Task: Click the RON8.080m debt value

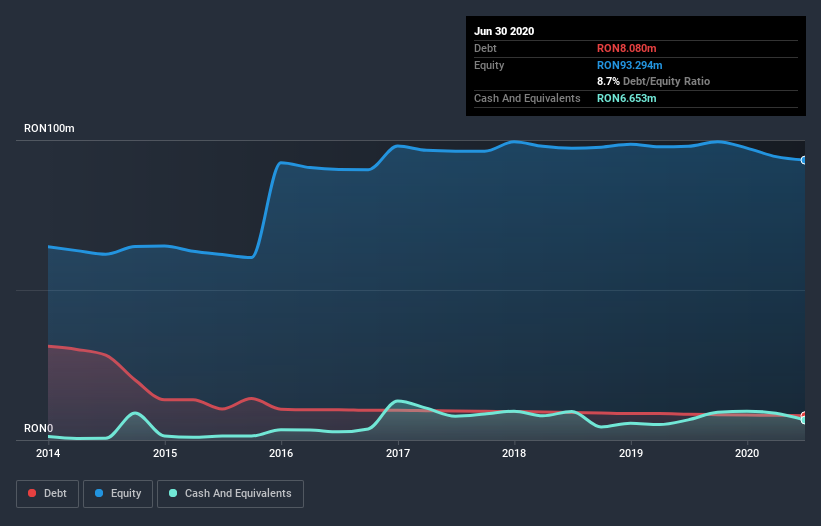Action: tap(627, 48)
